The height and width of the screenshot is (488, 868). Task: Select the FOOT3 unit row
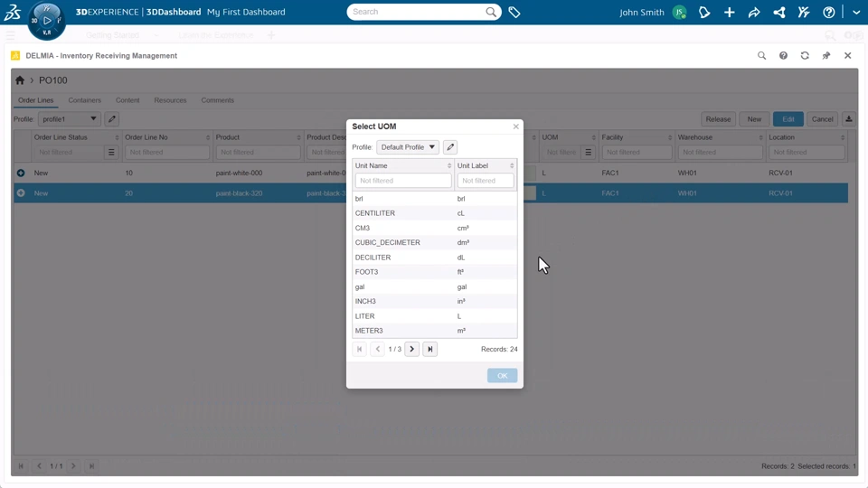click(x=435, y=272)
